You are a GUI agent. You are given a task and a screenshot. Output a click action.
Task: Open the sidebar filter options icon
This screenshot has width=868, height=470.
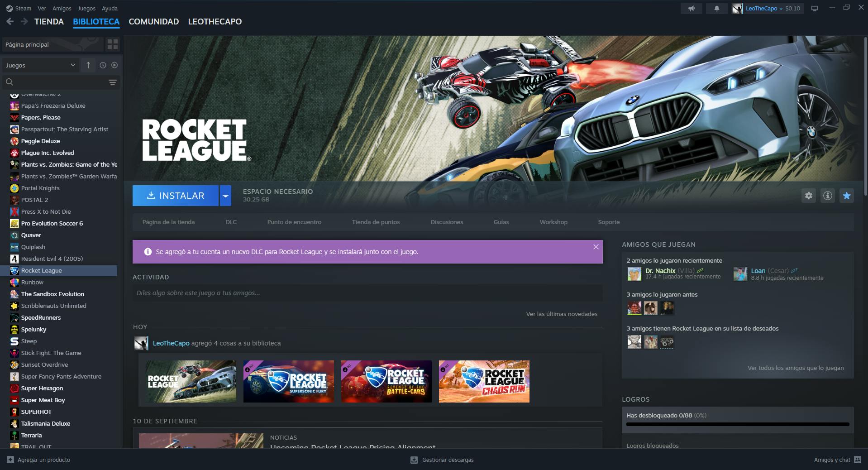(x=112, y=82)
